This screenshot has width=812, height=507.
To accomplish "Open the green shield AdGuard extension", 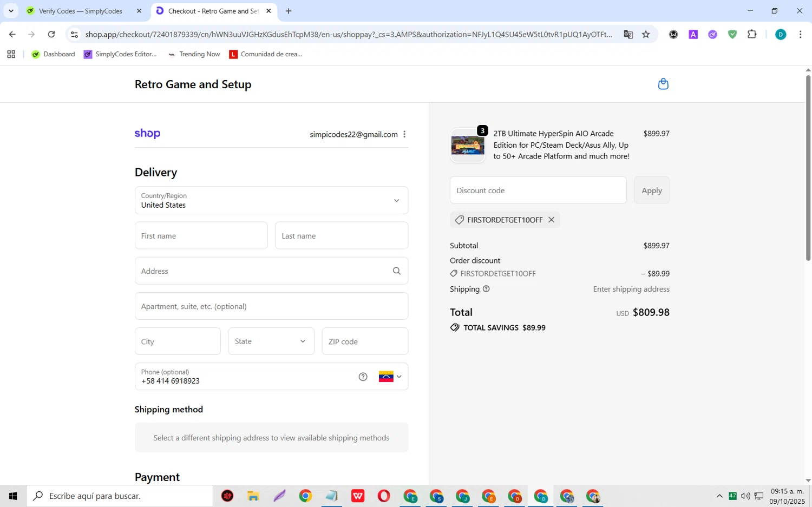I will point(732,35).
